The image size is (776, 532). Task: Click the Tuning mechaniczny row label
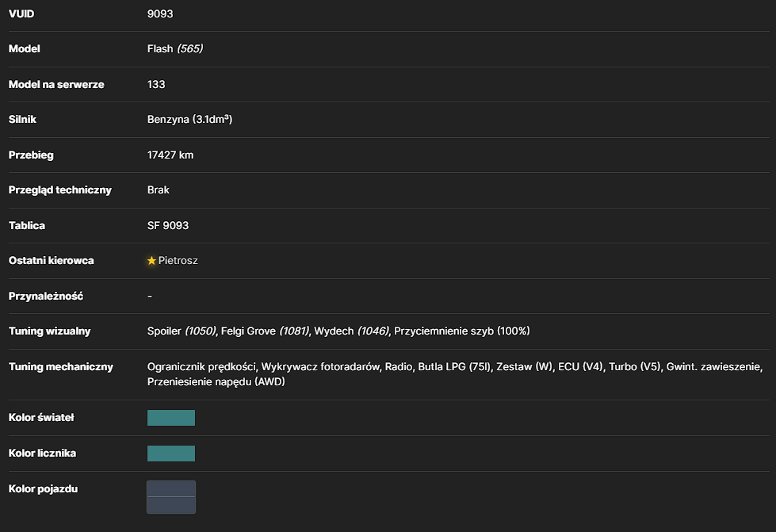[61, 367]
